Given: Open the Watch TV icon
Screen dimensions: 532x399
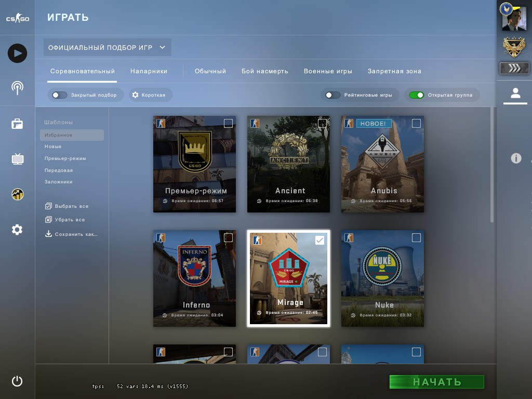Looking at the screenshot, I should (17, 159).
